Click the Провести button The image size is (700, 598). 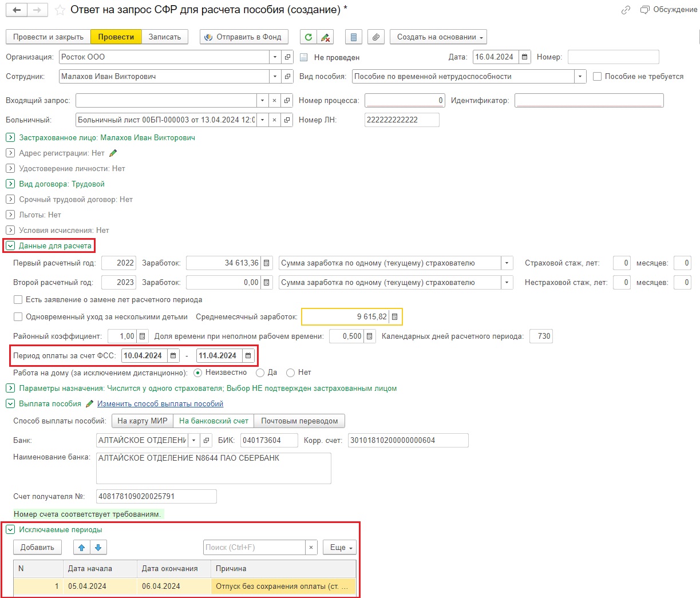pyautogui.click(x=116, y=37)
